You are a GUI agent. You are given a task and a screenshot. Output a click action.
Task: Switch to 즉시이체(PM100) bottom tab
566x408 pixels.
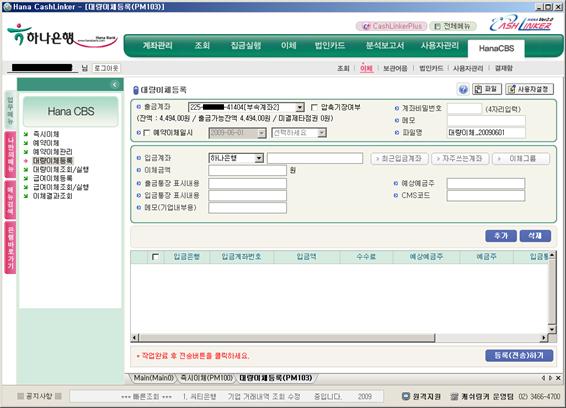click(206, 378)
